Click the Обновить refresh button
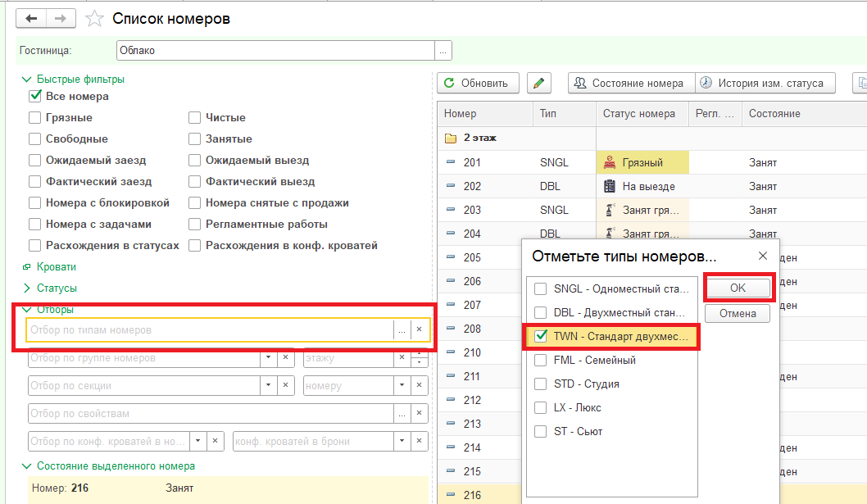 (478, 83)
